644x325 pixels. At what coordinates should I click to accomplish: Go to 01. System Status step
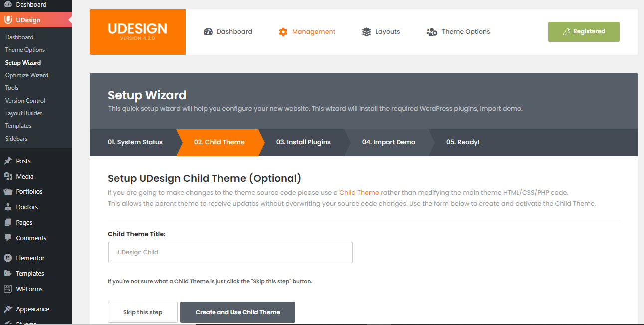(135, 142)
